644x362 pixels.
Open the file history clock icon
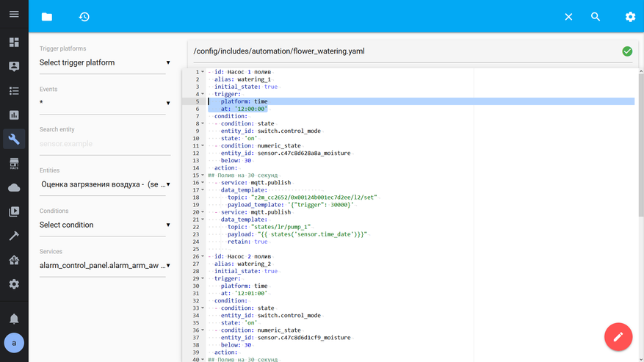[84, 17]
